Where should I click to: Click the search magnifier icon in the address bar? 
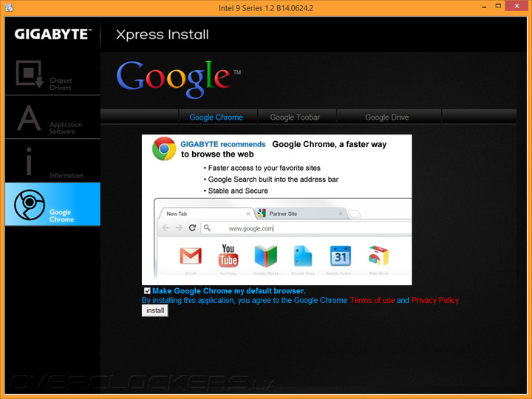207,228
